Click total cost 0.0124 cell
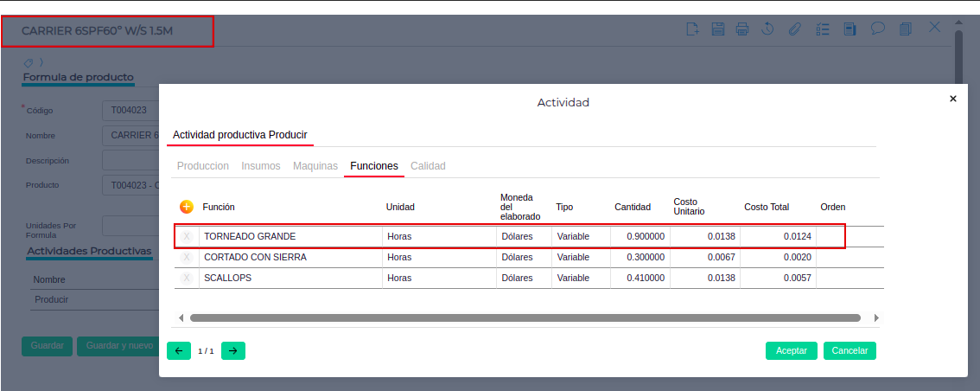Image resolution: width=980 pixels, height=391 pixels. coord(778,236)
